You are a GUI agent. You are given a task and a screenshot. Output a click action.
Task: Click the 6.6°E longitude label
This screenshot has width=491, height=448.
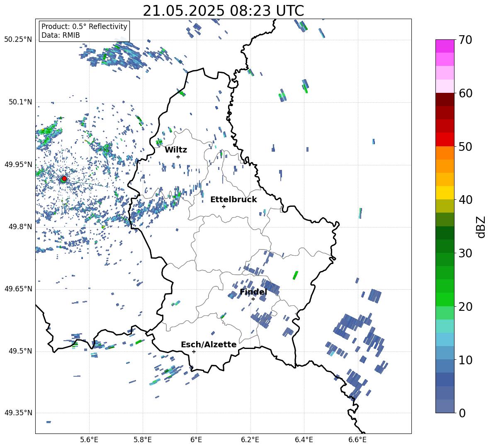coord(357,440)
